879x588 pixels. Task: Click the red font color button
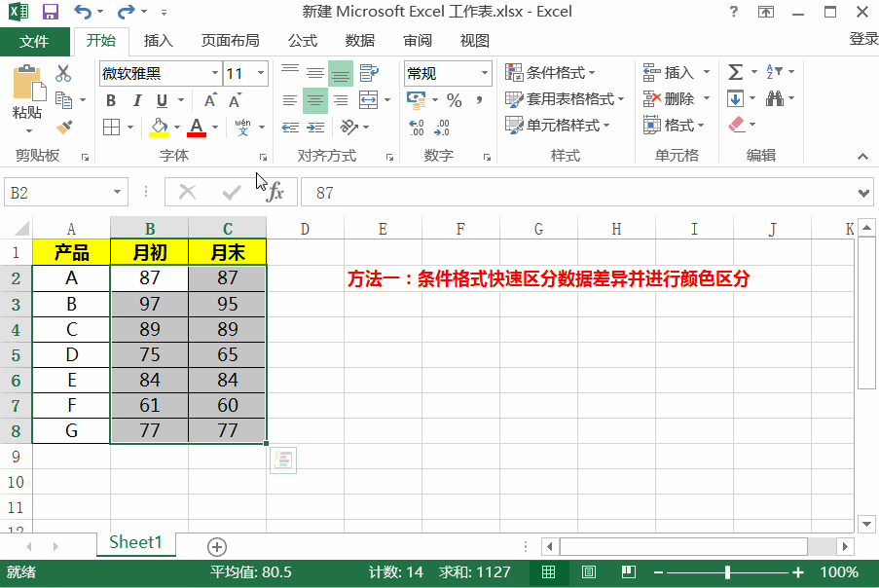click(197, 128)
